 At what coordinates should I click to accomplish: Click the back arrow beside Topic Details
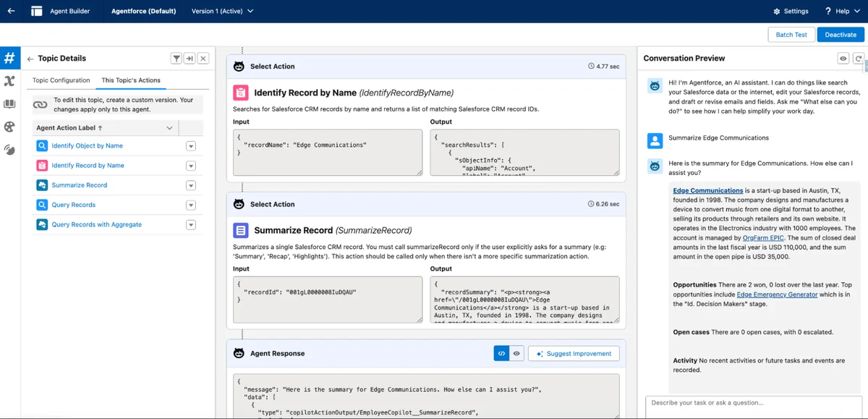(30, 59)
